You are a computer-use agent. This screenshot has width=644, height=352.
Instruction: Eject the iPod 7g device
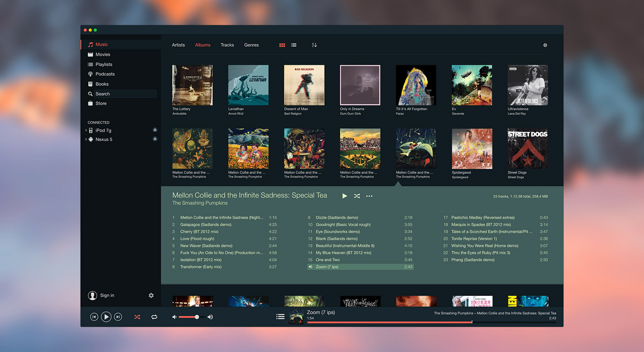click(x=155, y=130)
